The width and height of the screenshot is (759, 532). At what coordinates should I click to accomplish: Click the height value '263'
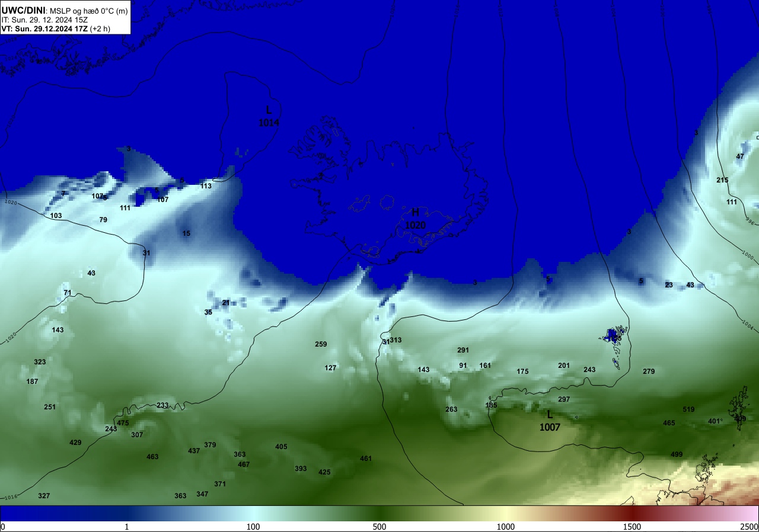(x=451, y=409)
